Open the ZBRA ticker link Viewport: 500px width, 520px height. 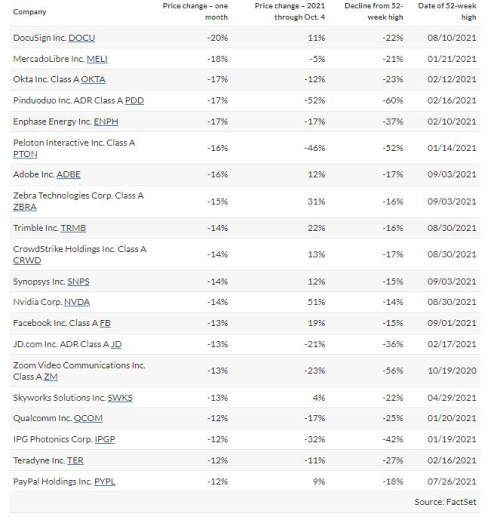25,207
